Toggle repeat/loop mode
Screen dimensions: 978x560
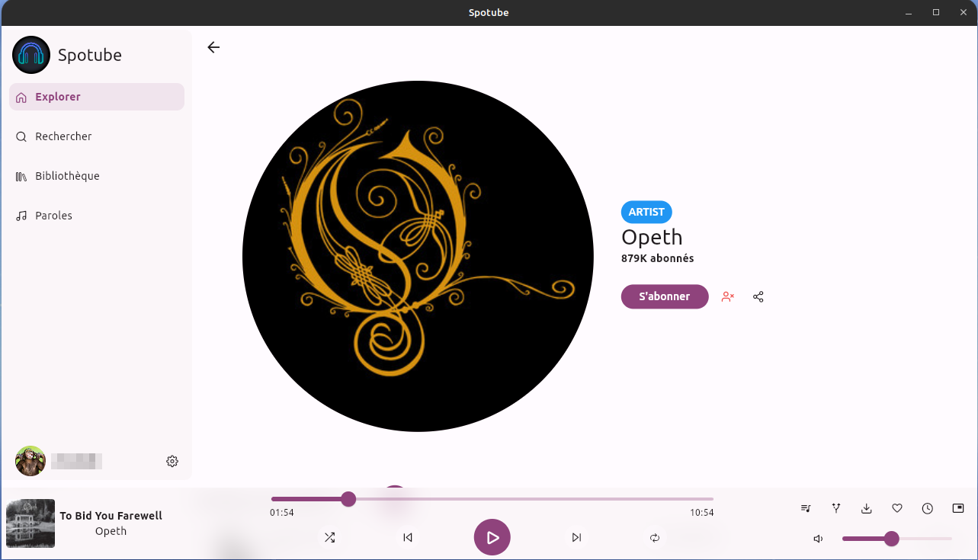654,538
